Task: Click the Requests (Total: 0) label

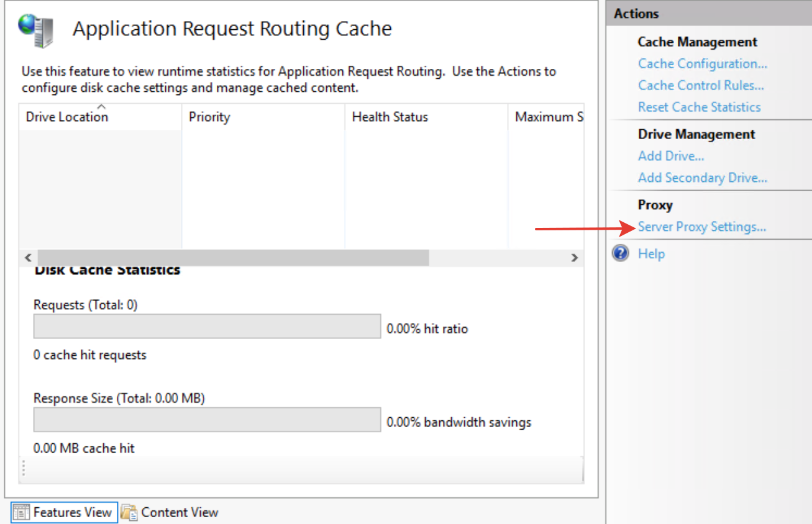Action: click(x=86, y=305)
